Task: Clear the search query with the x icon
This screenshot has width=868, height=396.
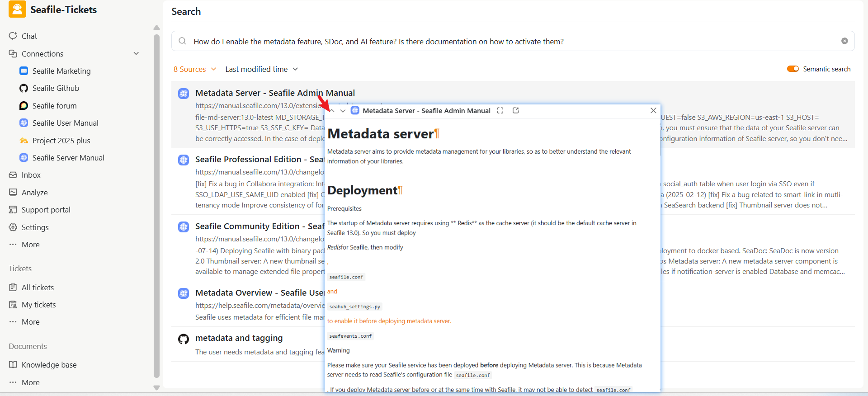Action: 844,41
